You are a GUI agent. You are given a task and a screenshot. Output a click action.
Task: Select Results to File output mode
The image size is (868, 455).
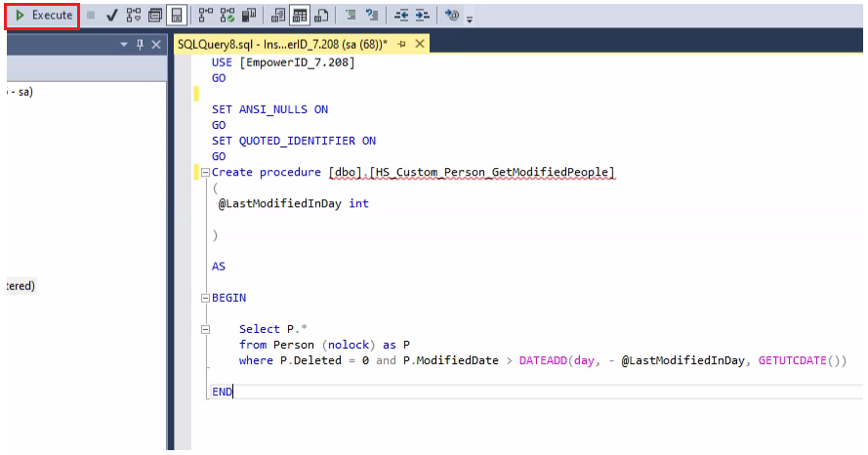coord(321,16)
